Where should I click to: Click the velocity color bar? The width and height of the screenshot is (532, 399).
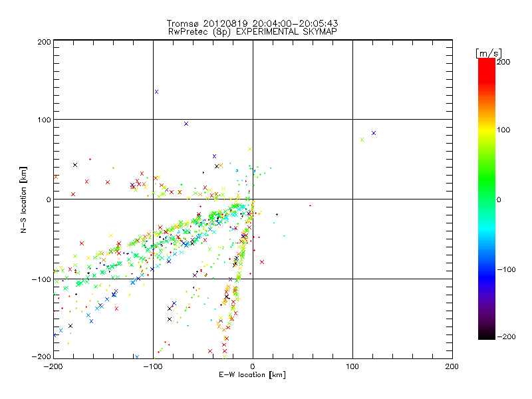[x=487, y=199]
